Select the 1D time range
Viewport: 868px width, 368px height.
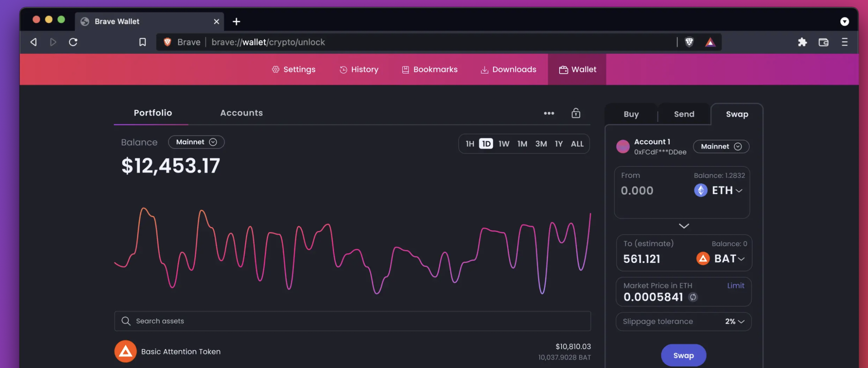[486, 144]
